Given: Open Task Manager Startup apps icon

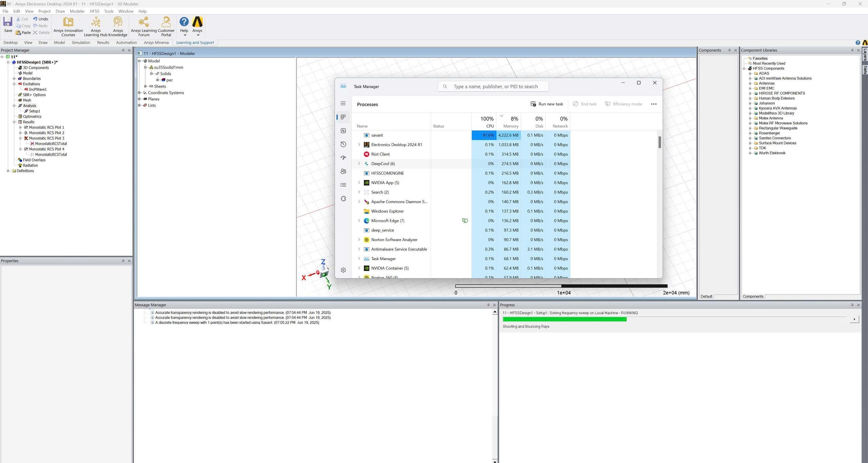Looking at the screenshot, I should tap(343, 158).
